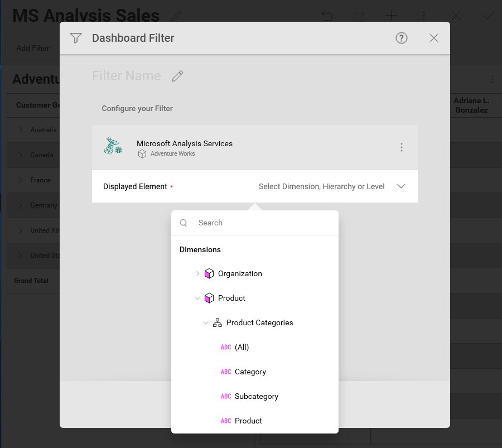Click the Filter Name text field
Viewport: 502px width, 448px height.
(x=127, y=76)
